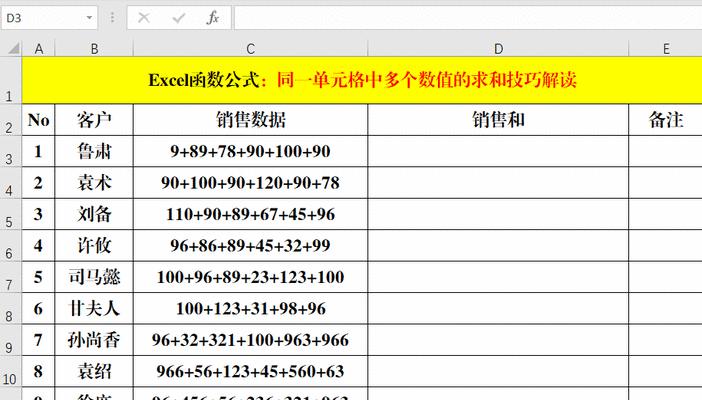The width and height of the screenshot is (702, 400).
Task: Select customer cell '甘夫人'
Action: (94, 309)
